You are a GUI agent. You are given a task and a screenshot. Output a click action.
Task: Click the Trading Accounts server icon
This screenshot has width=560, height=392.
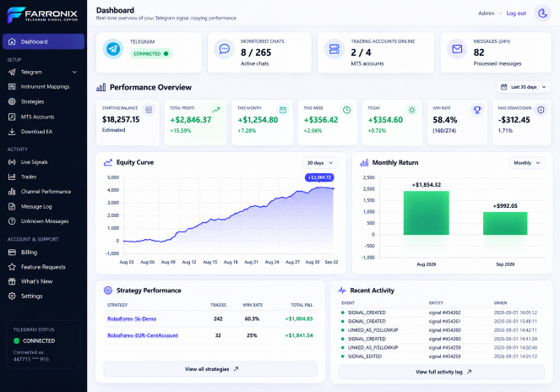click(334, 49)
